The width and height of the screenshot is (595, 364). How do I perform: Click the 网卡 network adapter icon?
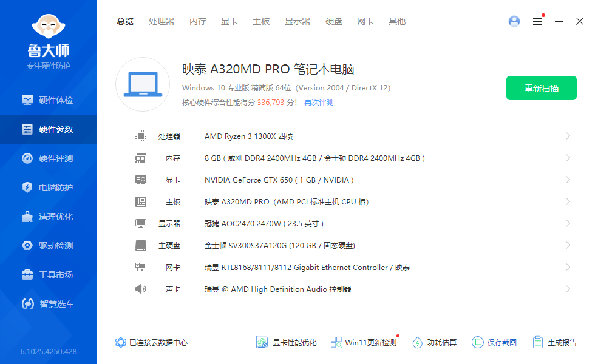click(x=141, y=268)
